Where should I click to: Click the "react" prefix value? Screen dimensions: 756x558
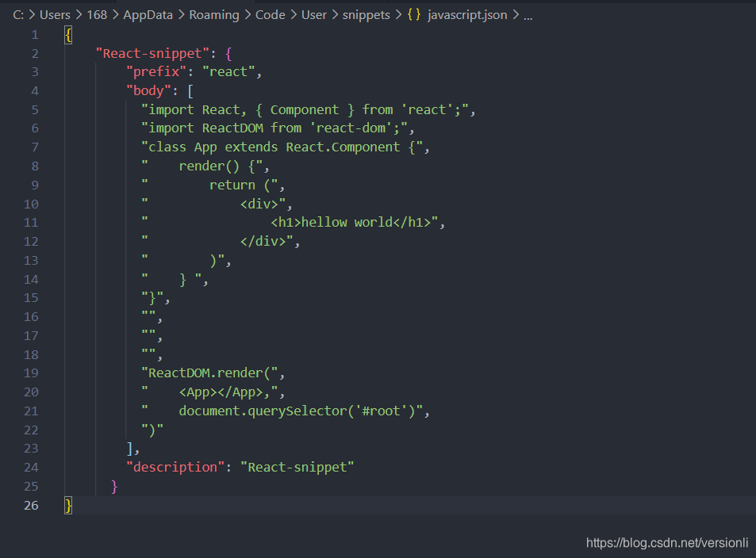(228, 72)
